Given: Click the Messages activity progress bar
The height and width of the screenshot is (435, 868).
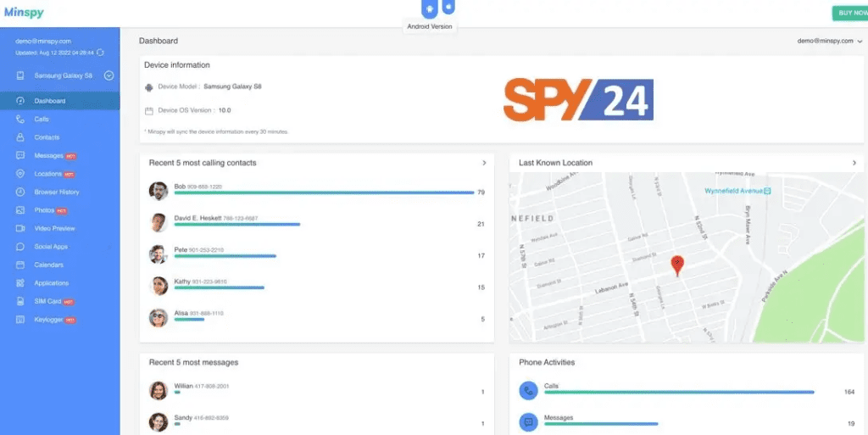Looking at the screenshot, I should [x=601, y=424].
